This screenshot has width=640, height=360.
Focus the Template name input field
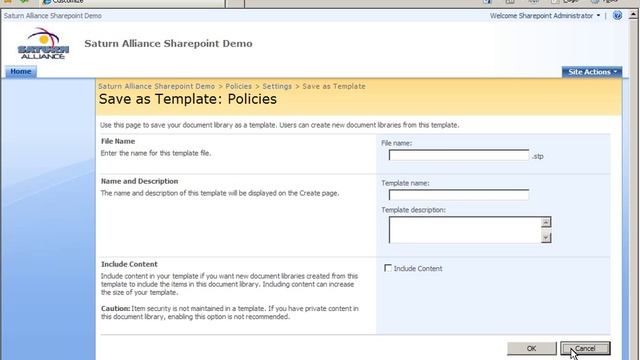pyautogui.click(x=459, y=195)
